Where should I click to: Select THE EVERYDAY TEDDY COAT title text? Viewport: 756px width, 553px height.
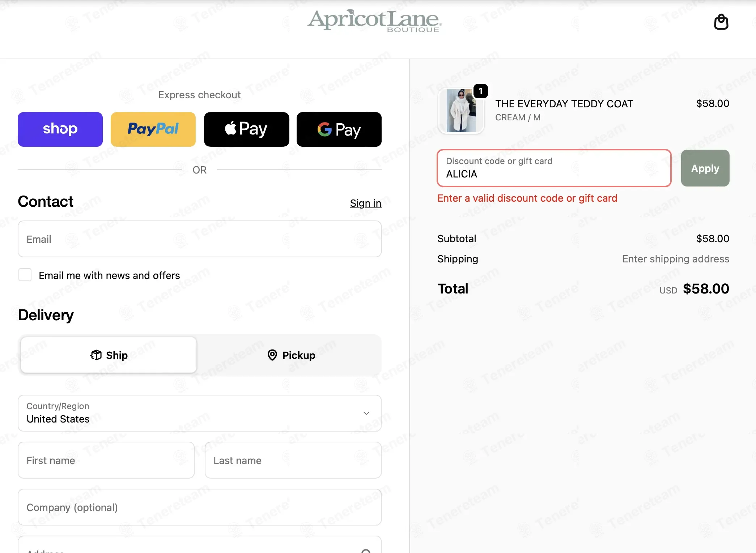[x=564, y=104]
